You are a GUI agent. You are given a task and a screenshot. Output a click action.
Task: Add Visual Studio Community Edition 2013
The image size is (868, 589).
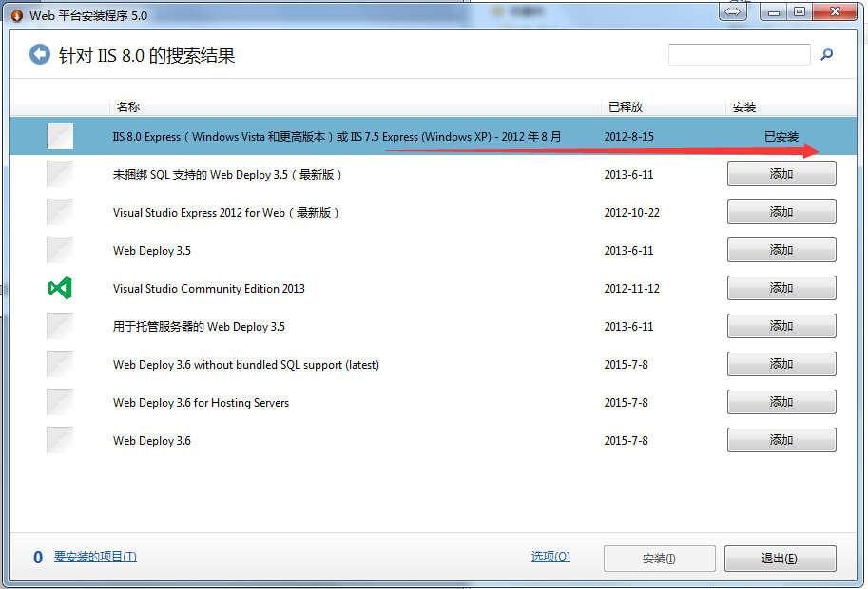(x=781, y=288)
